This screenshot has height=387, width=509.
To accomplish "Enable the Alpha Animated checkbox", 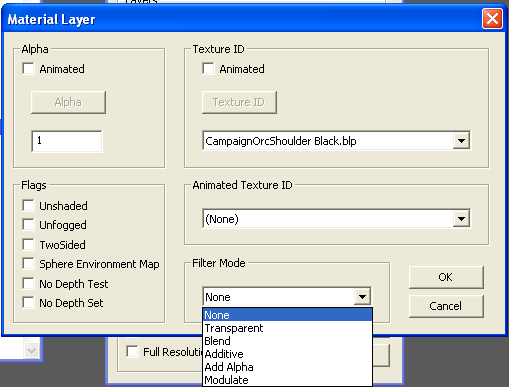I will pyautogui.click(x=29, y=69).
